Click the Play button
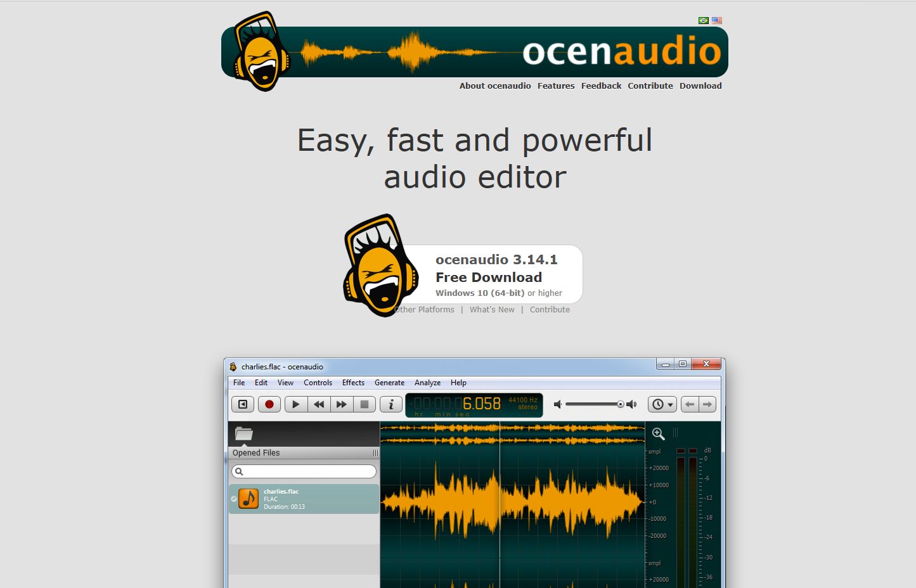Screen dimensions: 916x588 296,404
